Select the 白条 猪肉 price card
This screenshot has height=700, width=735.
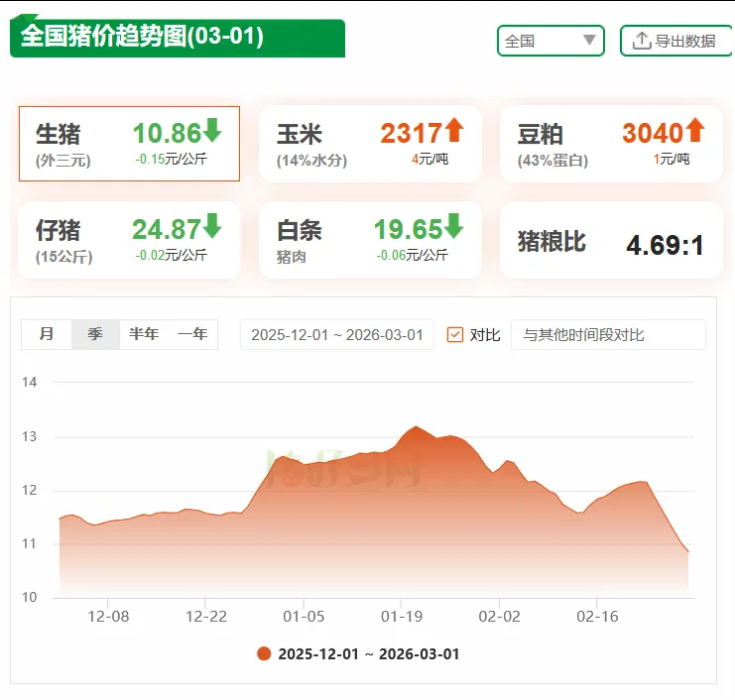370,240
